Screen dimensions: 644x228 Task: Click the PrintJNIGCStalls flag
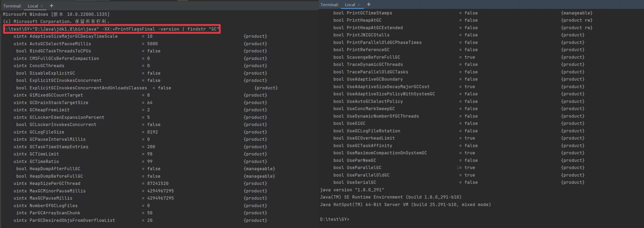click(x=368, y=35)
